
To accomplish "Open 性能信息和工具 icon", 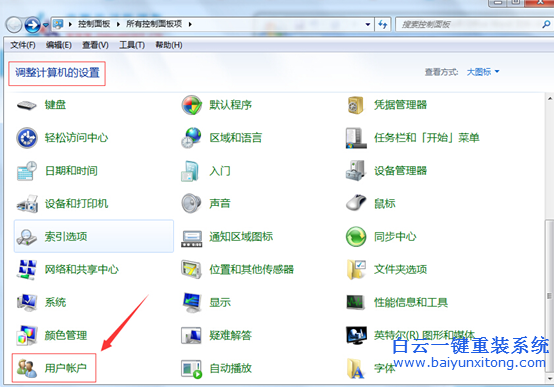I will 356,302.
